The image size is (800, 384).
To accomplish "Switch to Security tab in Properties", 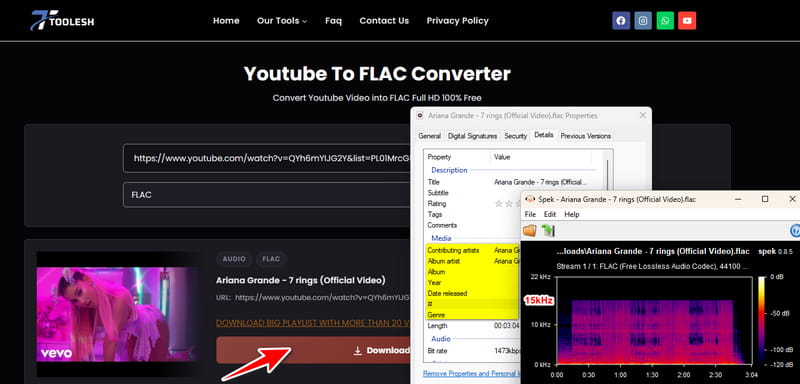I will (515, 136).
